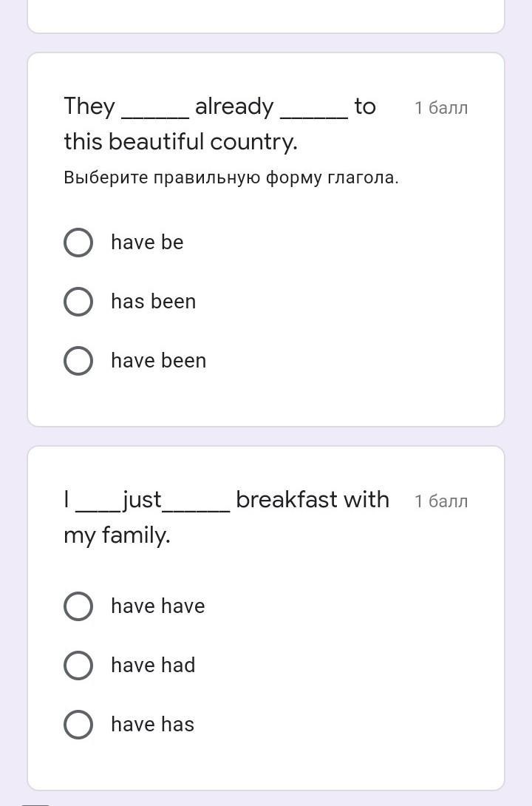The height and width of the screenshot is (806, 532).
Task: Choose the "have has" radio circle
Action: pos(78,724)
